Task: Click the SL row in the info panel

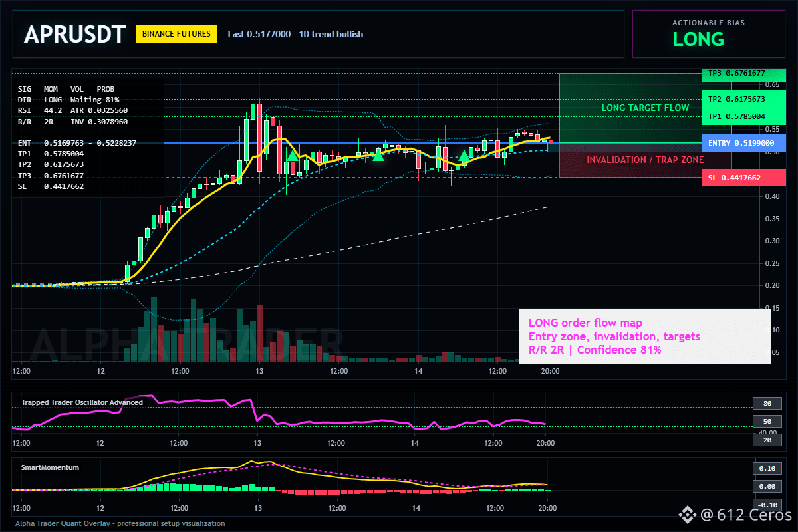Action: point(51,186)
